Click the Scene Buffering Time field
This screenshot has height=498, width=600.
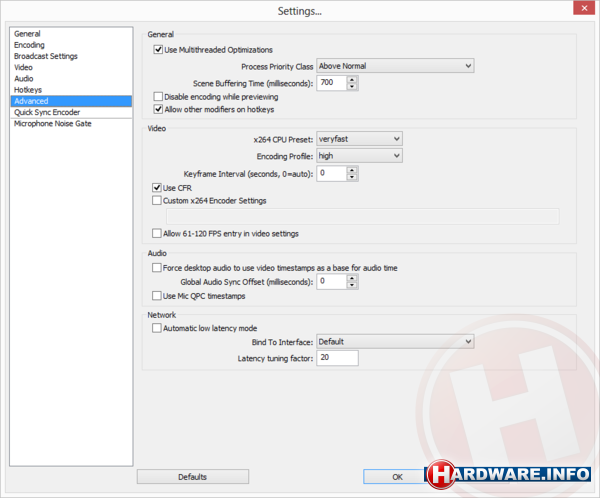point(332,83)
